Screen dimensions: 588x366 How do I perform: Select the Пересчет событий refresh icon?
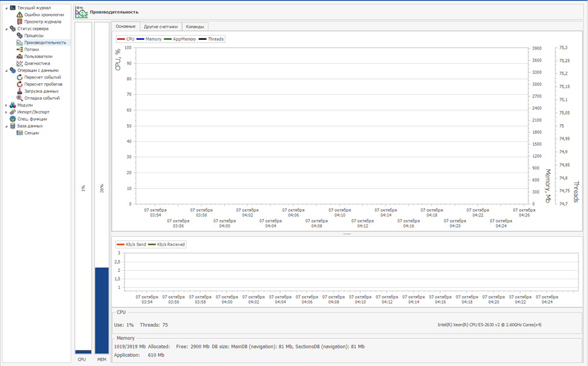[20, 77]
